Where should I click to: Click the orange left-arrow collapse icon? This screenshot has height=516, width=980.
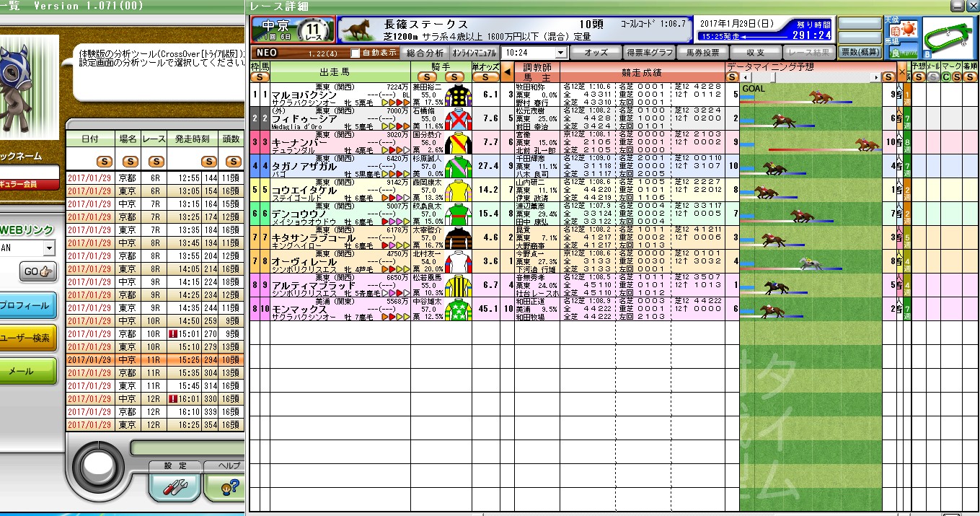[x=507, y=71]
